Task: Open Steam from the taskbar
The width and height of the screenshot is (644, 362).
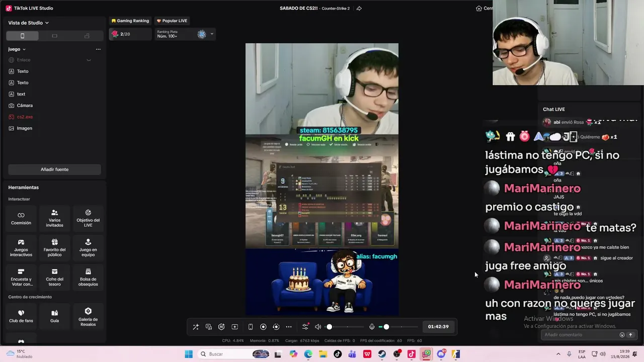Action: click(x=382, y=354)
